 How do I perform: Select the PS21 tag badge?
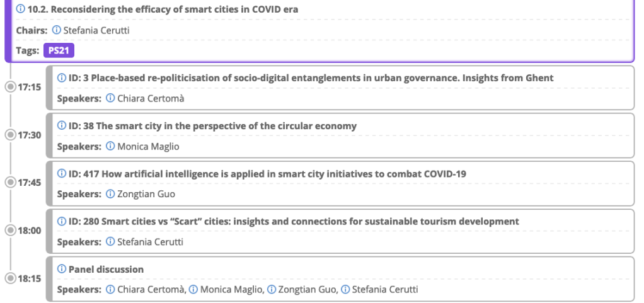pos(59,50)
